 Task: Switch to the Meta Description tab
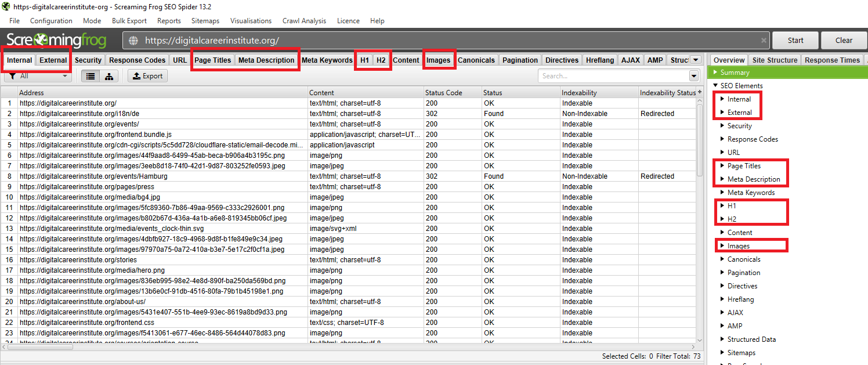point(266,60)
